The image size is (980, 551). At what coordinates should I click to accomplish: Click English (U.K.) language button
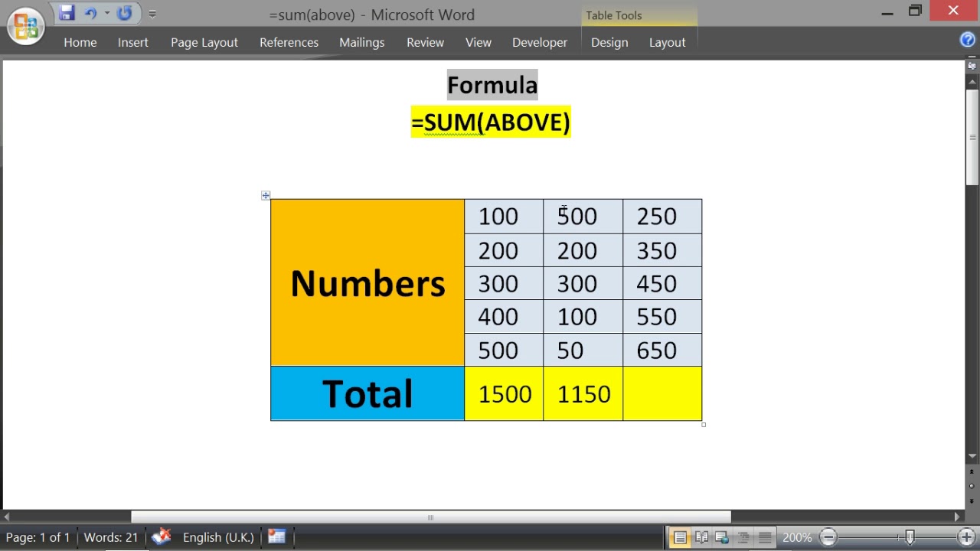point(218,537)
